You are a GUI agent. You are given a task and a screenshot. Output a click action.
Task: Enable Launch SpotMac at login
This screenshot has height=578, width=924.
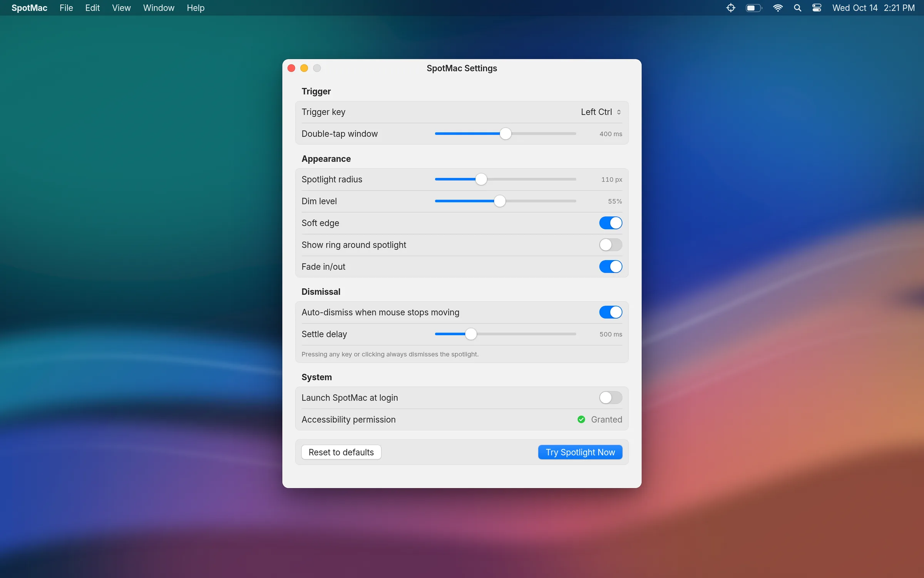[x=610, y=398]
